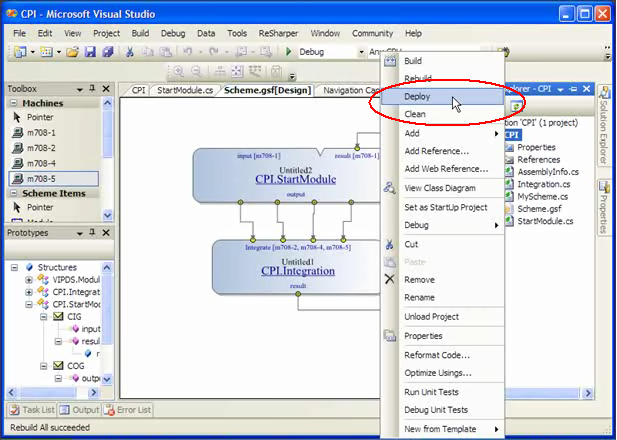The height and width of the screenshot is (440, 617).
Task: Click the Prototypes horizontal scrollbar right arrow
Action: (93, 392)
